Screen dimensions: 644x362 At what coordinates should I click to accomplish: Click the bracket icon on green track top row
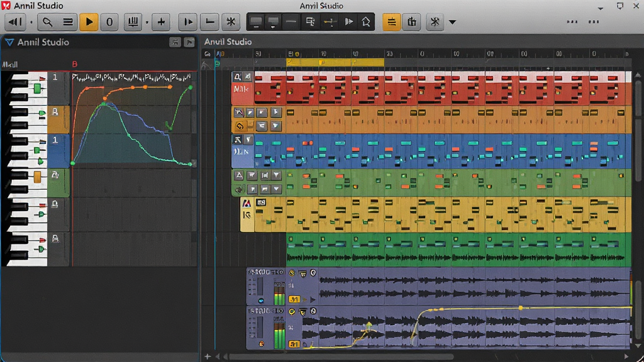click(x=265, y=175)
